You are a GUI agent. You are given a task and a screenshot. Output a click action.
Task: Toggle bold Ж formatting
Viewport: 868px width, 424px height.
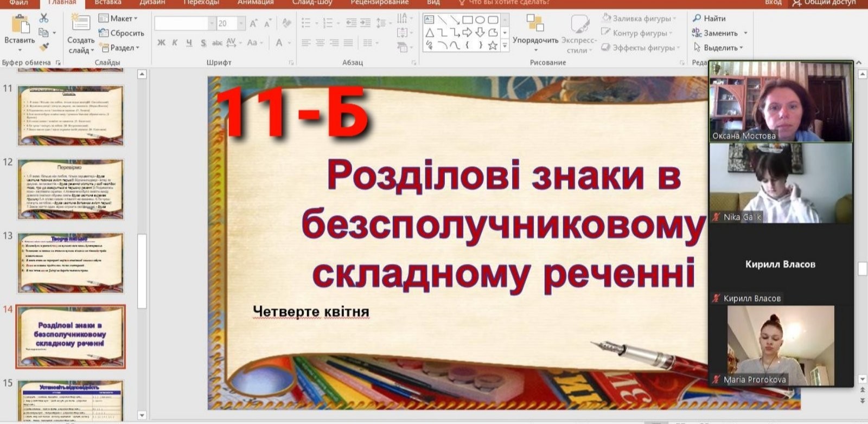(161, 43)
